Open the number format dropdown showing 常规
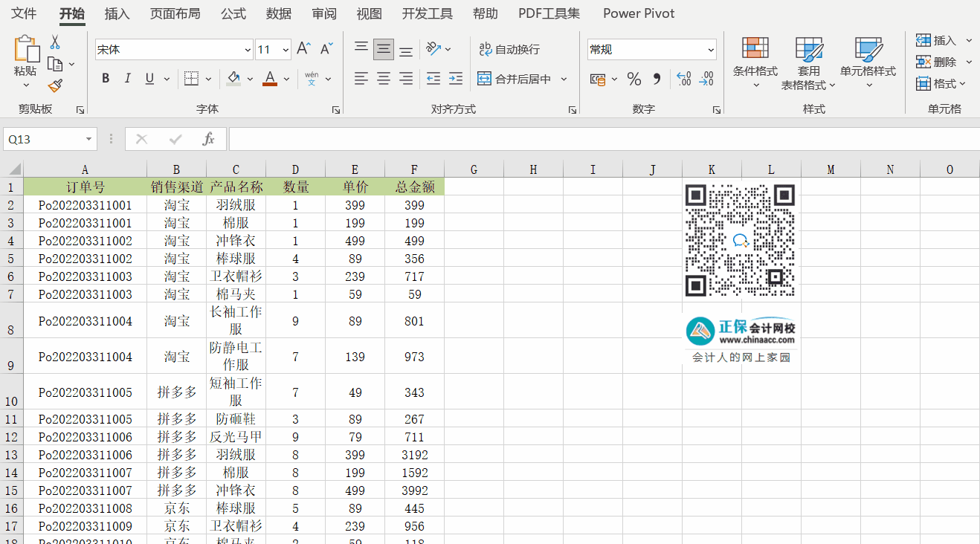The image size is (980, 544). (711, 50)
